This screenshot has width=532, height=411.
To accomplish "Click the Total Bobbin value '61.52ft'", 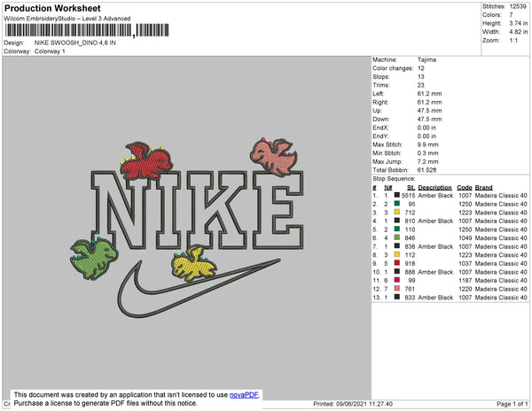I will 426,170.
